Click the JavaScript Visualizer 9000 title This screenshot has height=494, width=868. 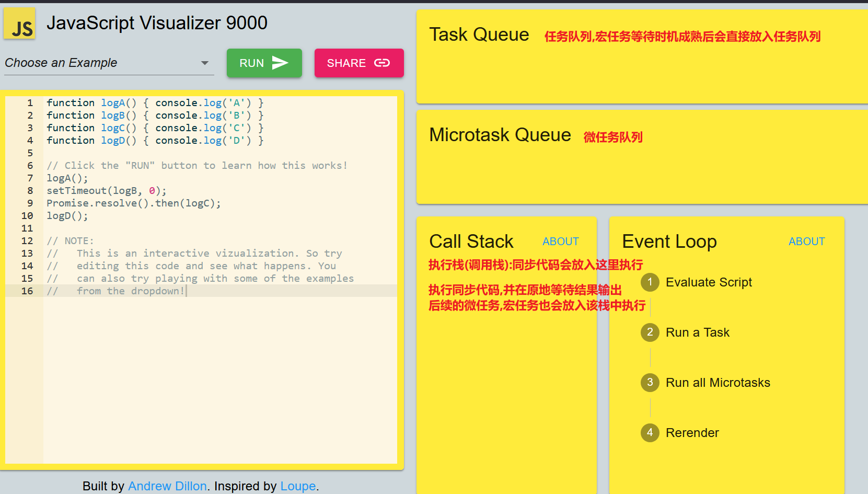click(157, 23)
